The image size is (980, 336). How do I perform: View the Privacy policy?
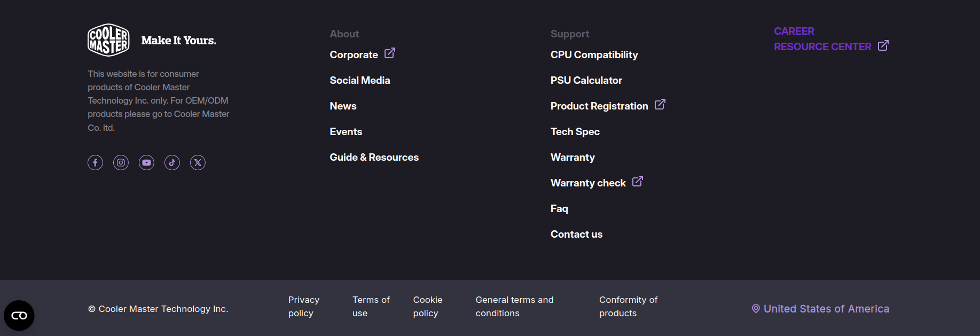(x=303, y=307)
